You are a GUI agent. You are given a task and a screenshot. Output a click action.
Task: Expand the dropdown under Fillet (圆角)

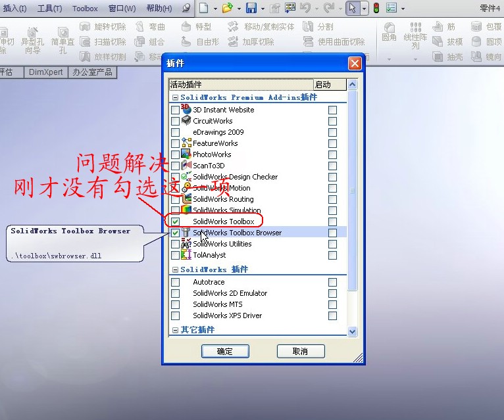[389, 59]
